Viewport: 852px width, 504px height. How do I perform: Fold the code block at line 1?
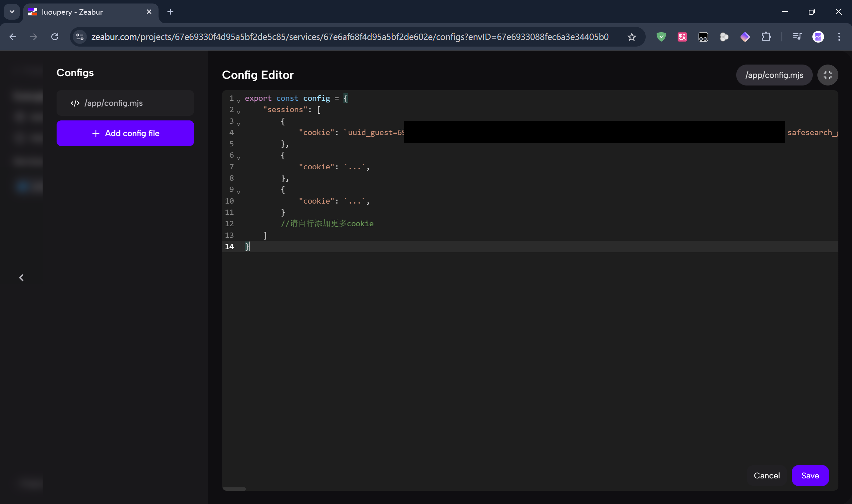pos(239,101)
